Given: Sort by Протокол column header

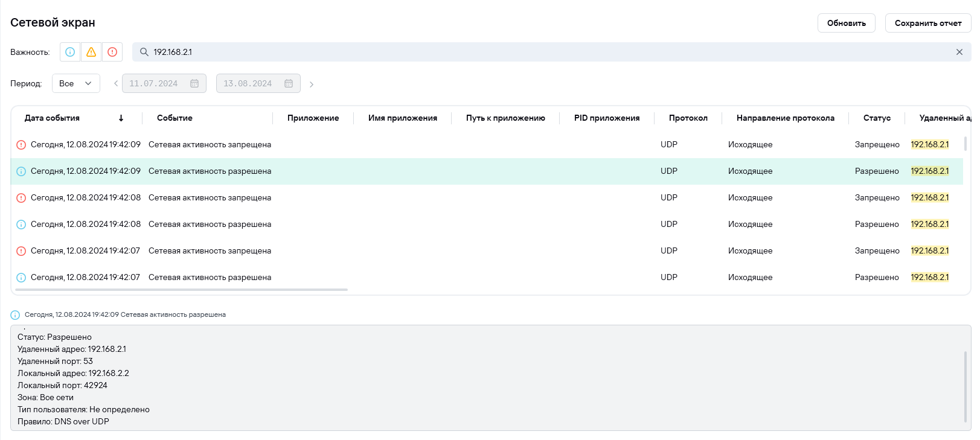Looking at the screenshot, I should click(688, 118).
